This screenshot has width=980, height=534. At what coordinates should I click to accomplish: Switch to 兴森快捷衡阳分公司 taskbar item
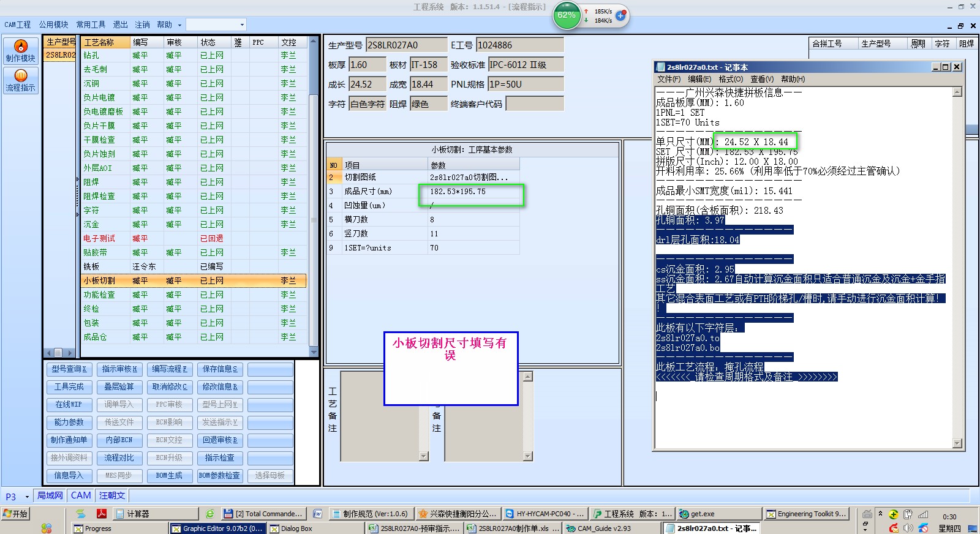[458, 514]
